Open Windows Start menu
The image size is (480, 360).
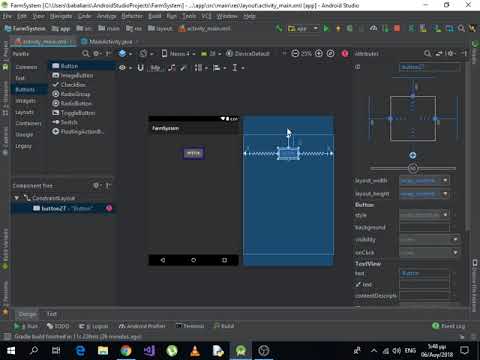click(x=11, y=351)
